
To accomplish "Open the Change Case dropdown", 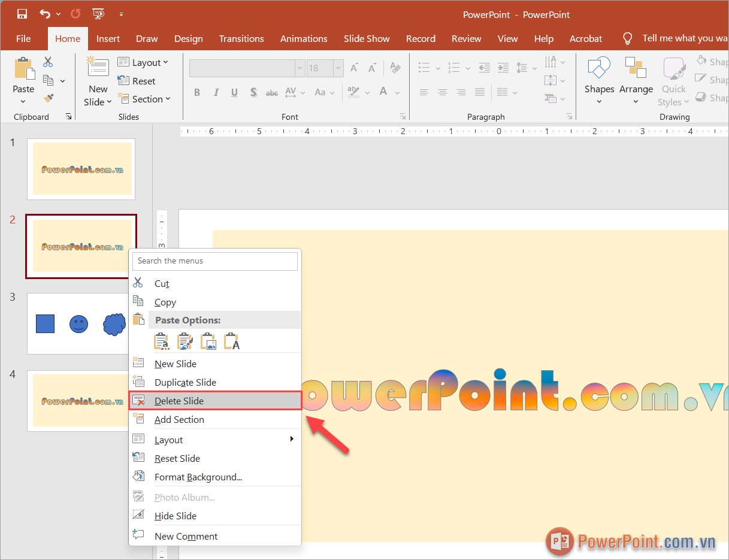I will [x=324, y=92].
